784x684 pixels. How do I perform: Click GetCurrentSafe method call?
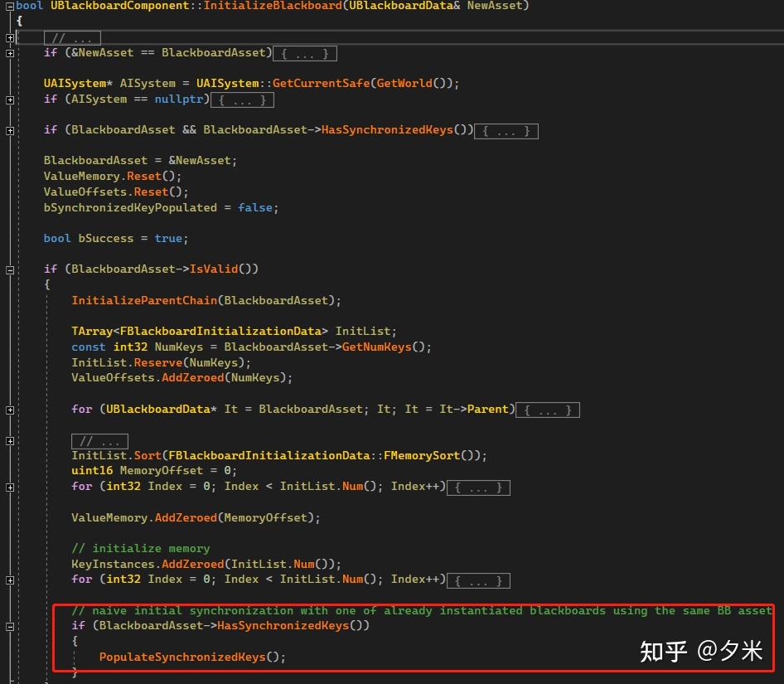321,83
